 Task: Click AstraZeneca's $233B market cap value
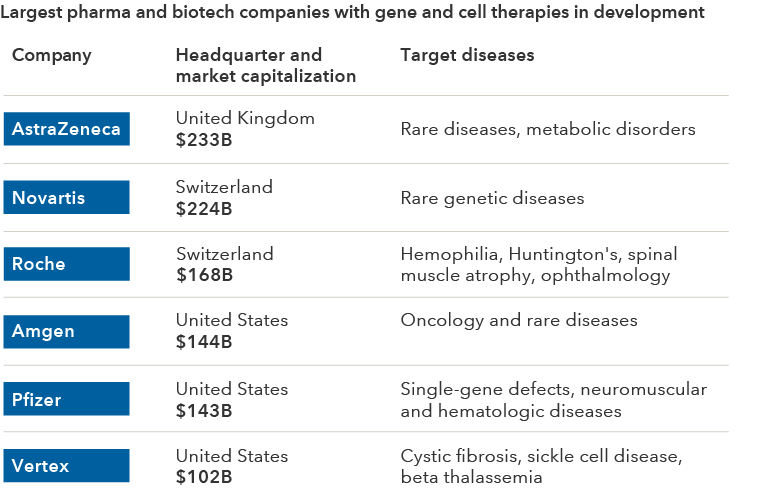pyautogui.click(x=204, y=140)
